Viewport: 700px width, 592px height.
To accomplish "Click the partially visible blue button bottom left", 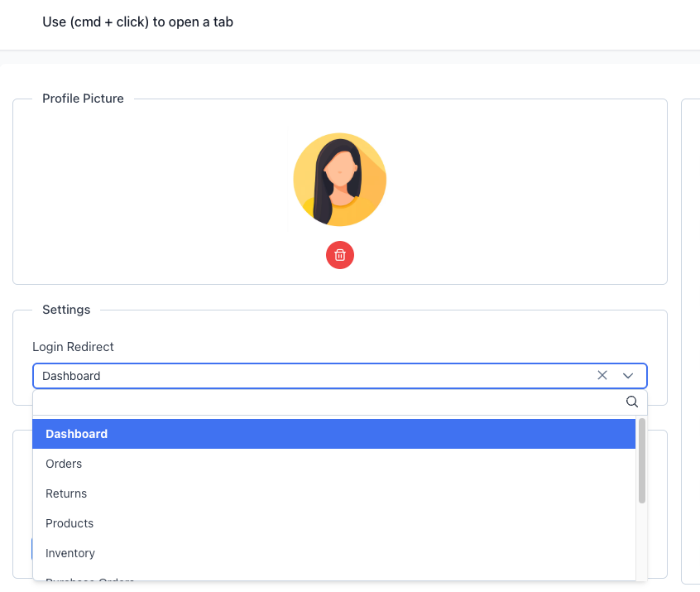I will [x=31, y=548].
